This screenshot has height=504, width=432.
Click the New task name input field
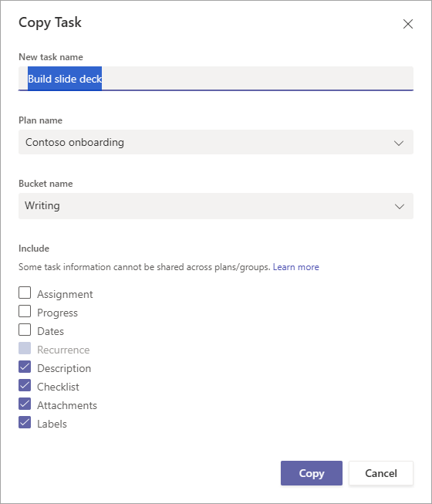[216, 79]
